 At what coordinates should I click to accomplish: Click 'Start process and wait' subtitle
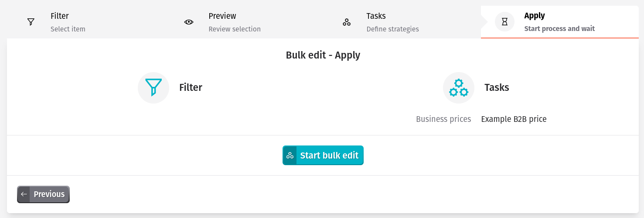pos(559,29)
